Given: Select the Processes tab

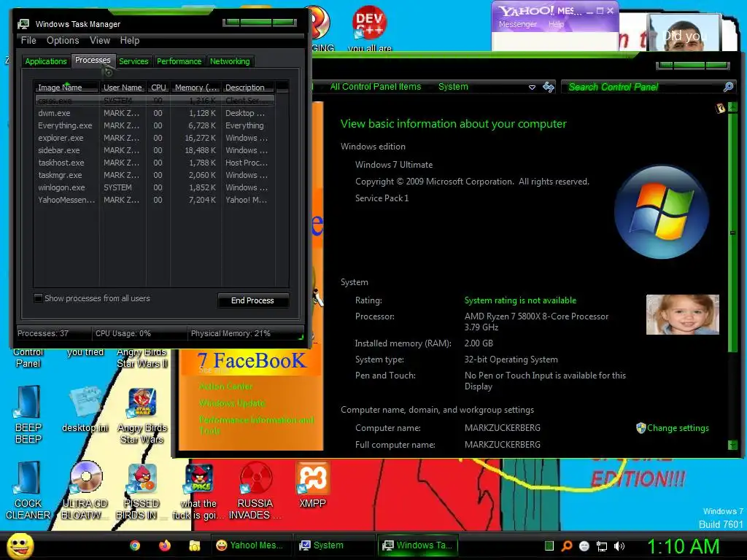Looking at the screenshot, I should coord(93,60).
